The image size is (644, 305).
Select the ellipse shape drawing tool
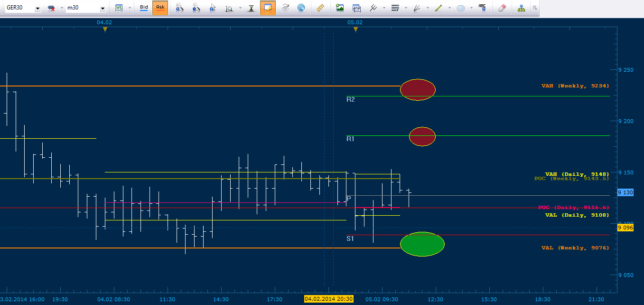(460, 8)
